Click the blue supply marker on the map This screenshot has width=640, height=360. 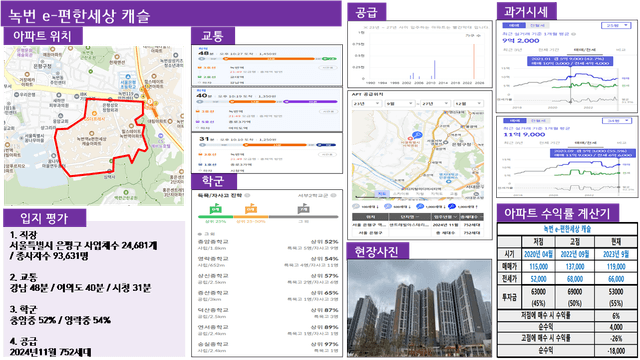click(x=417, y=135)
